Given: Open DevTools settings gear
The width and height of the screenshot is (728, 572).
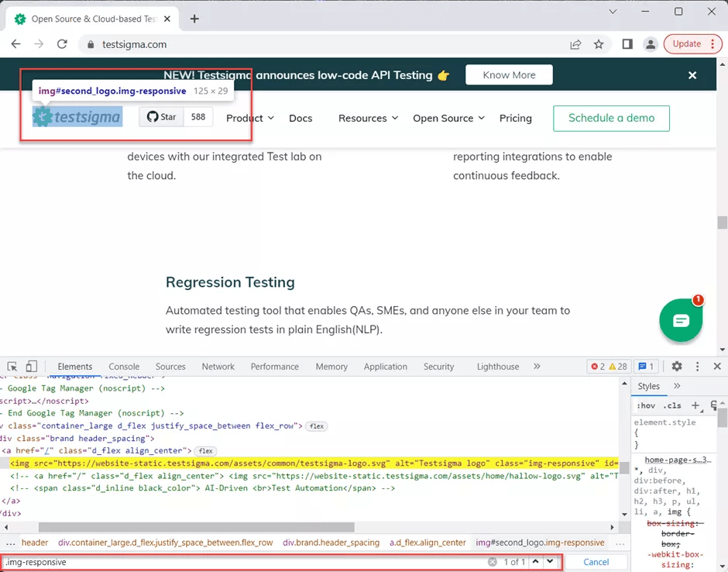Looking at the screenshot, I should (676, 366).
